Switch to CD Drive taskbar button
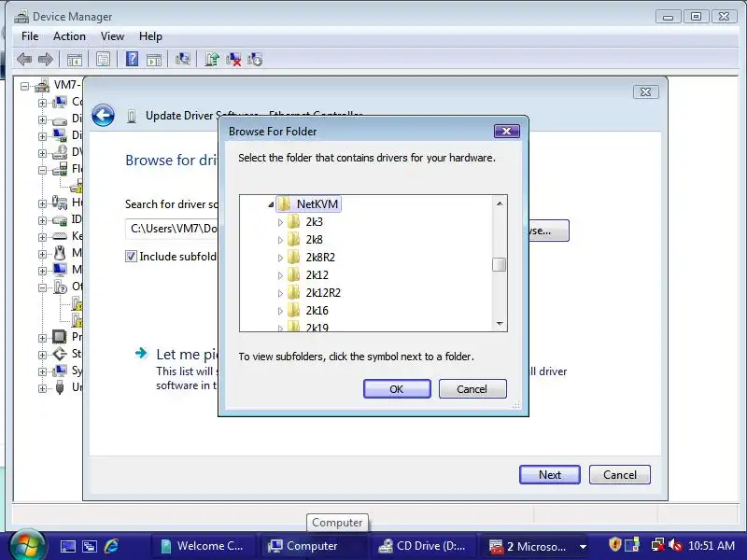The height and width of the screenshot is (560, 747). [423, 546]
